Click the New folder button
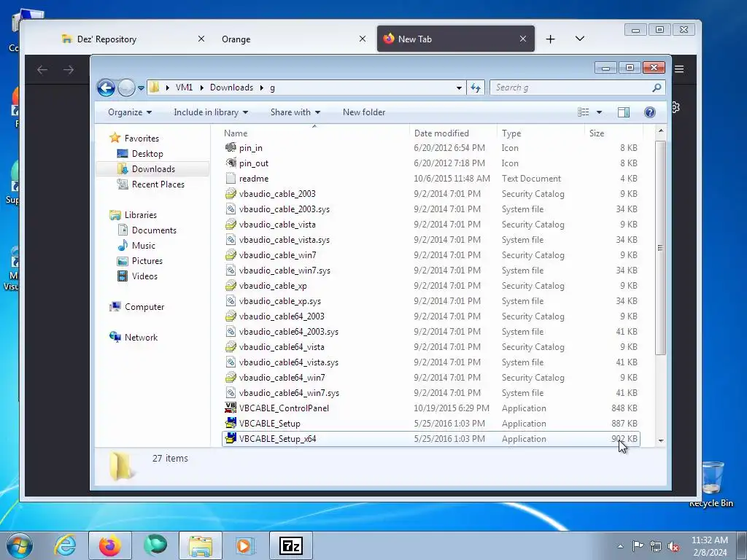 (364, 112)
